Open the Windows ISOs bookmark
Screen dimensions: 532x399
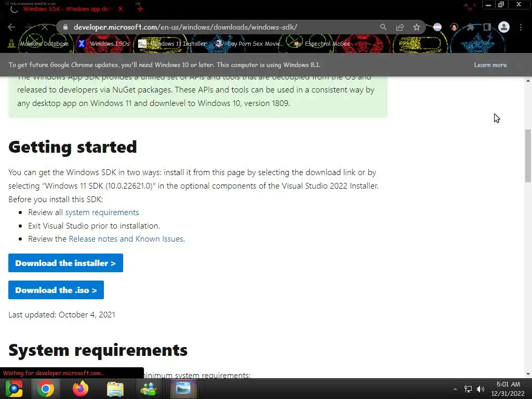(104, 44)
